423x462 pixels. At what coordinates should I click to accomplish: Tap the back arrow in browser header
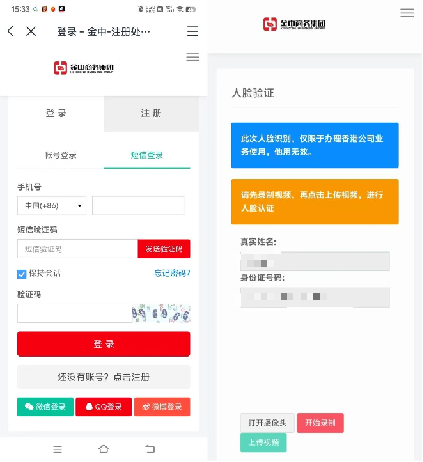click(11, 31)
